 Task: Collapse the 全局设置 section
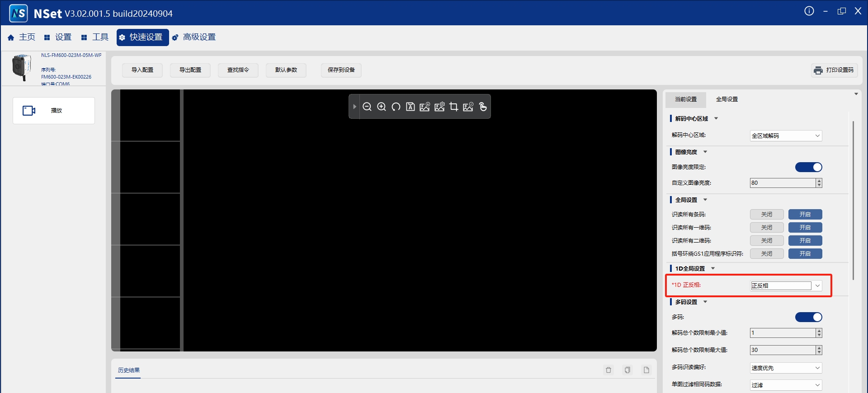[x=705, y=200]
